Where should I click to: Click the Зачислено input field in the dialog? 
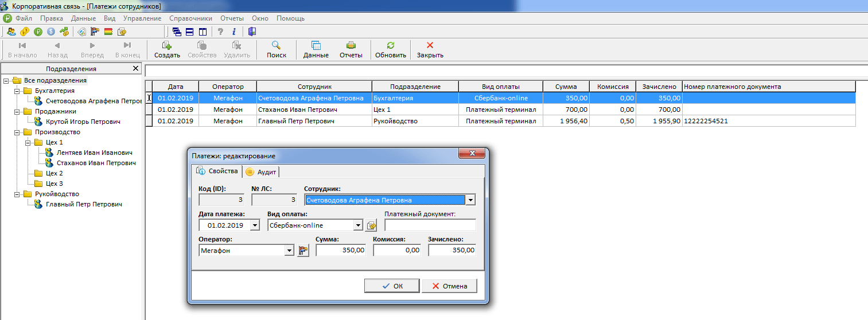coord(452,251)
